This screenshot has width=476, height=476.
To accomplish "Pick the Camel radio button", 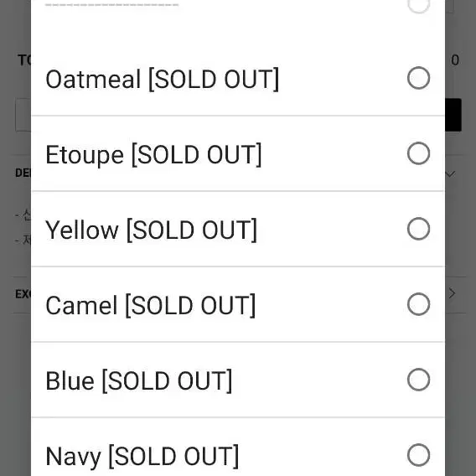I will click(x=418, y=304).
